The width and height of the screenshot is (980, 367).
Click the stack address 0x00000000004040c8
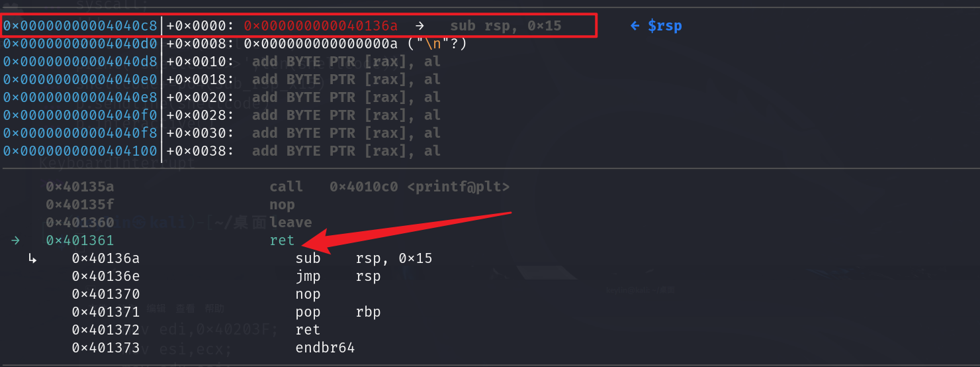pos(80,26)
